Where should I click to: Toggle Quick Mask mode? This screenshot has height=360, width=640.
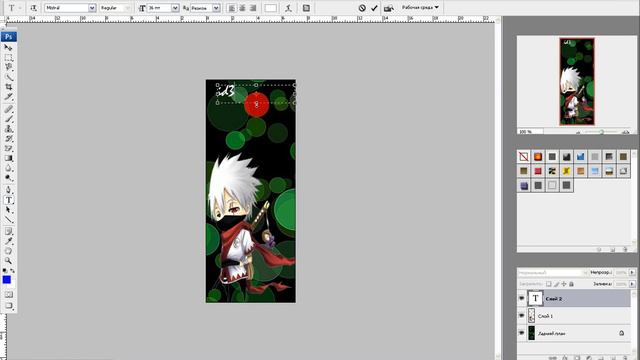[8, 294]
